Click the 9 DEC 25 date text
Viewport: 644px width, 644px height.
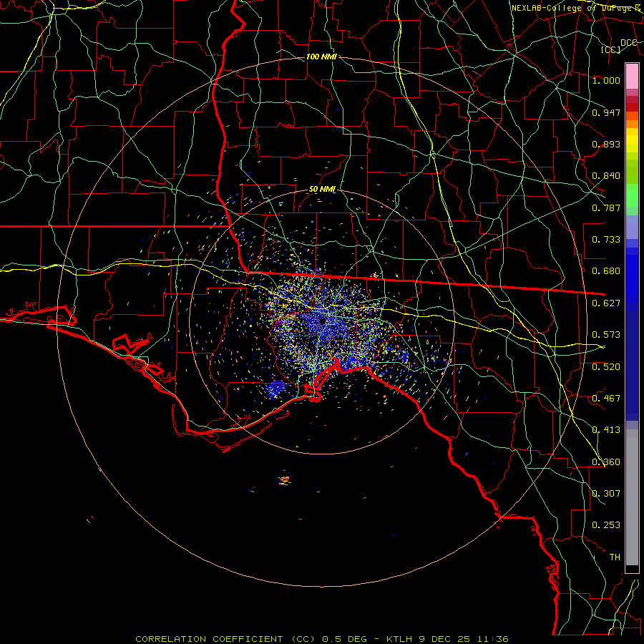click(445, 639)
